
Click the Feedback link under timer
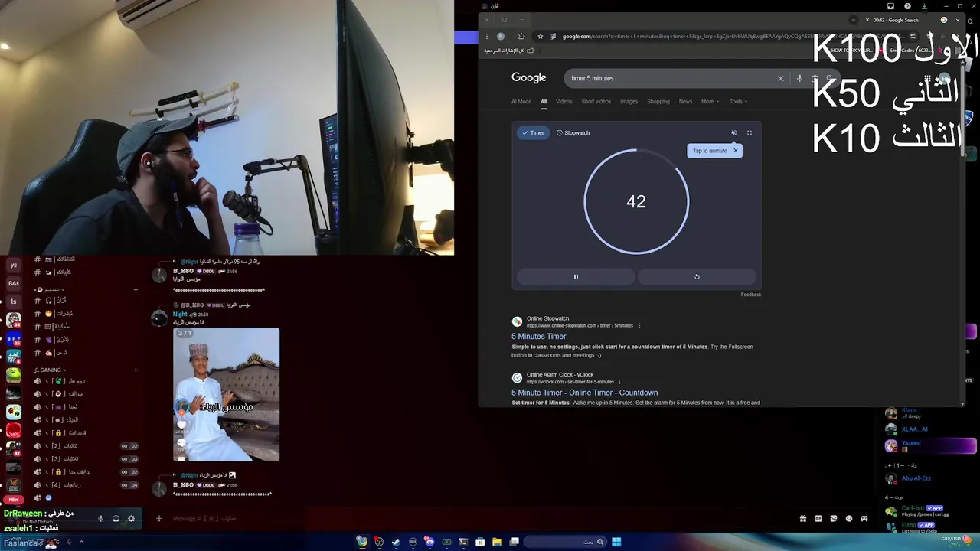(x=751, y=295)
